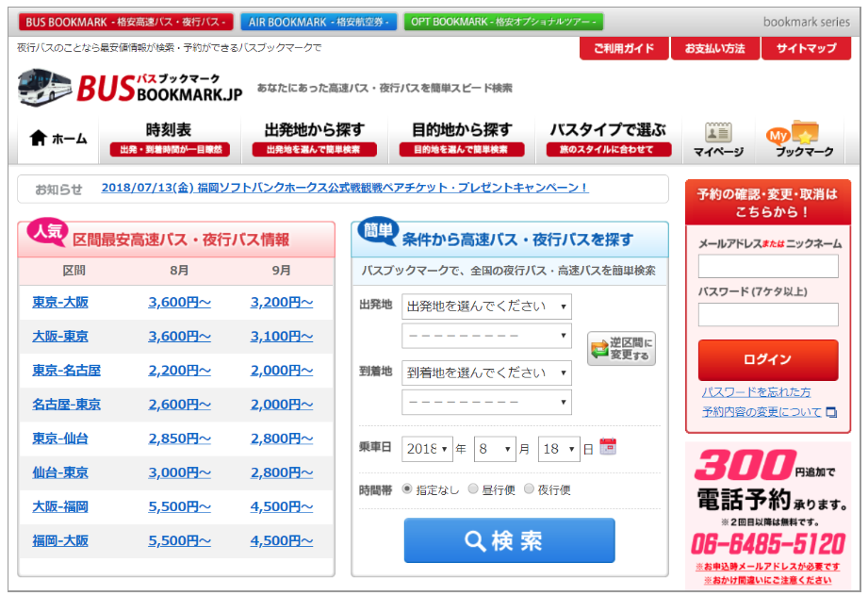
Task: Click the home icon labeled ホーム
Action: point(39,138)
